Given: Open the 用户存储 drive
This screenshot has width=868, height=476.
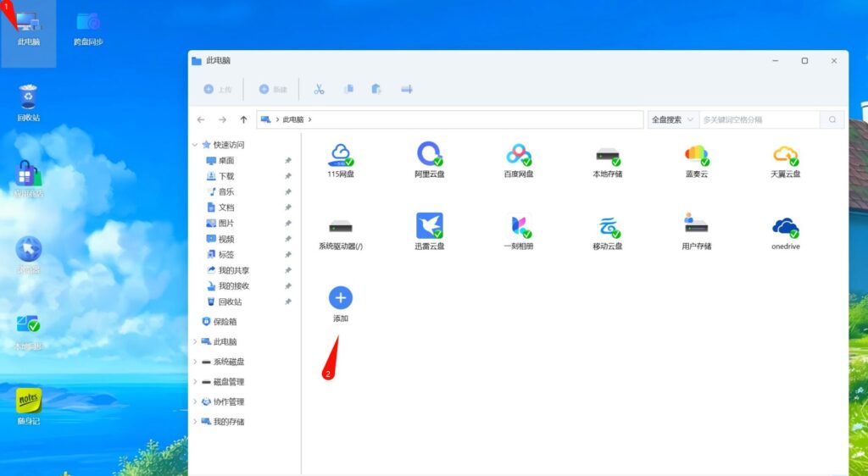Looking at the screenshot, I should point(697,231).
